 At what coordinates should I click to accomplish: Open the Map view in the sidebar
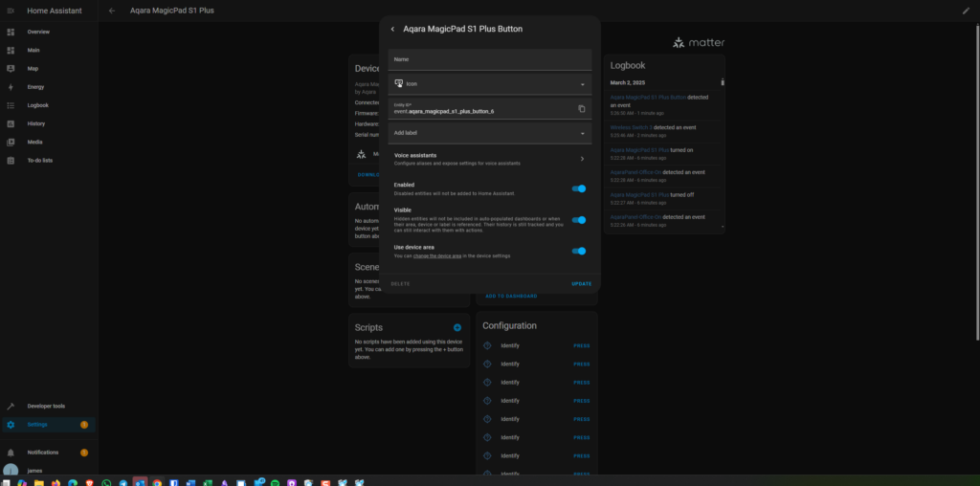[x=33, y=69]
